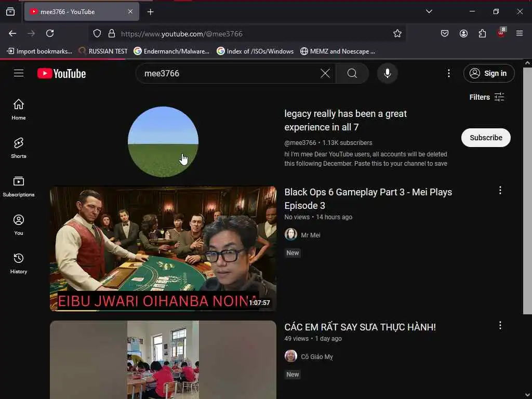The height and width of the screenshot is (399, 532).
Task: Open the tab history view icon
Action: pyautogui.click(x=10, y=12)
